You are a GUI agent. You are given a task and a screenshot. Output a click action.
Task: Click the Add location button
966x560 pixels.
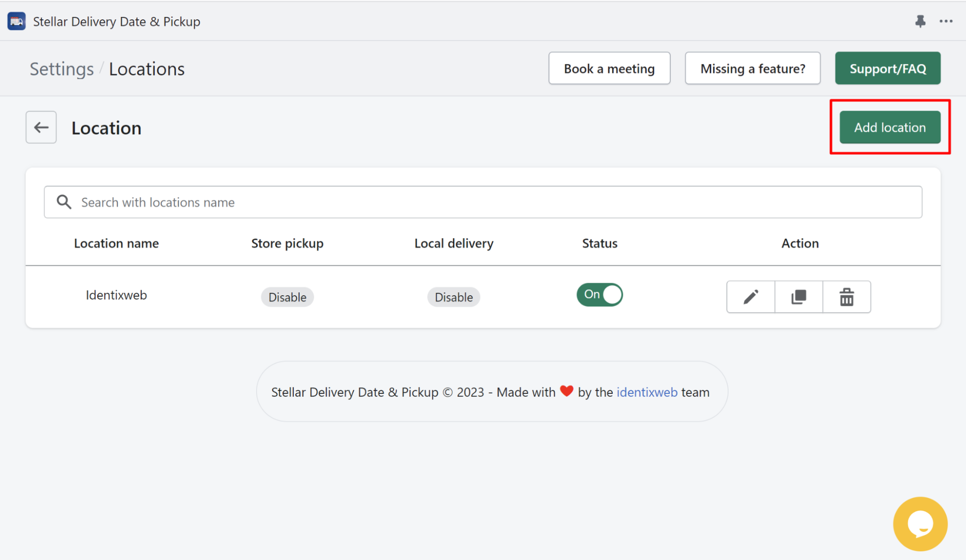click(890, 127)
